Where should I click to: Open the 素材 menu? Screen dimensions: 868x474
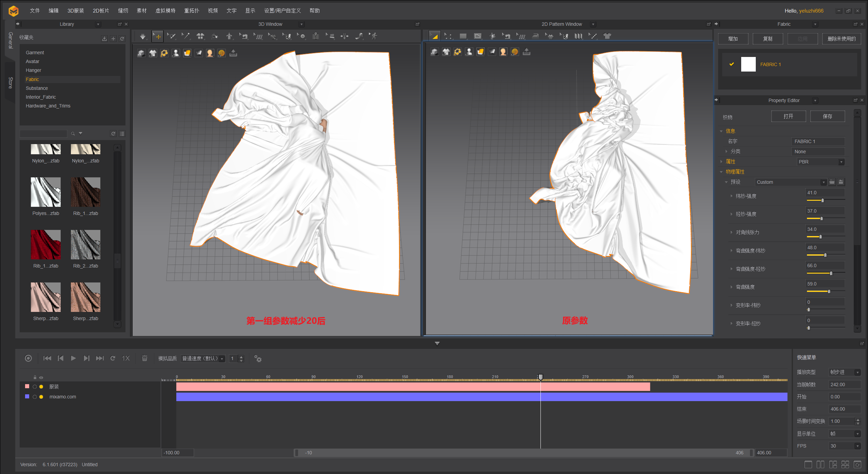click(x=141, y=11)
